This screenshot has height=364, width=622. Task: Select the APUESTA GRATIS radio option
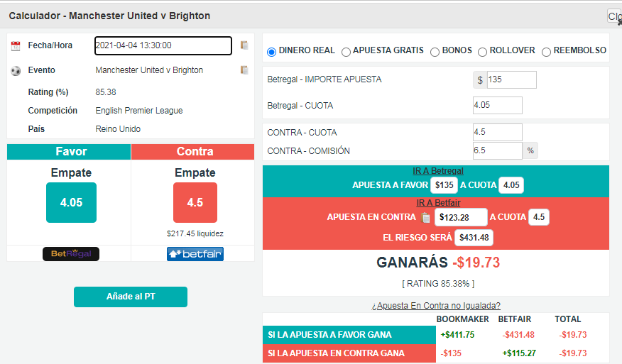[x=346, y=52]
